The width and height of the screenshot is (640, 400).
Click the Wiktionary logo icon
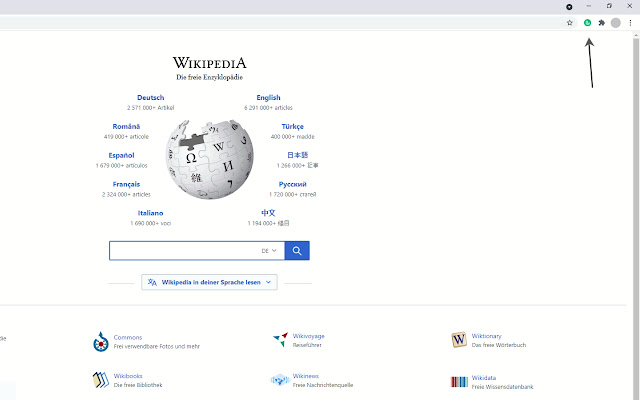[x=459, y=340]
